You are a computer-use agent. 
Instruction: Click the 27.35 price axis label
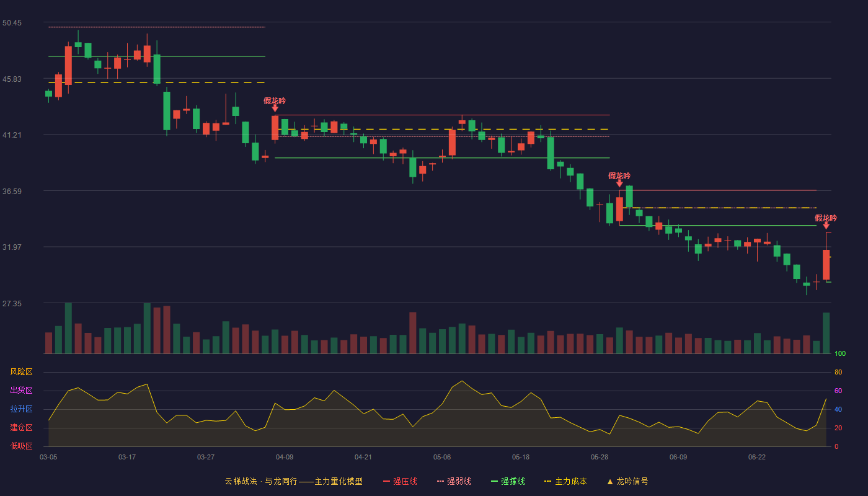pos(12,304)
